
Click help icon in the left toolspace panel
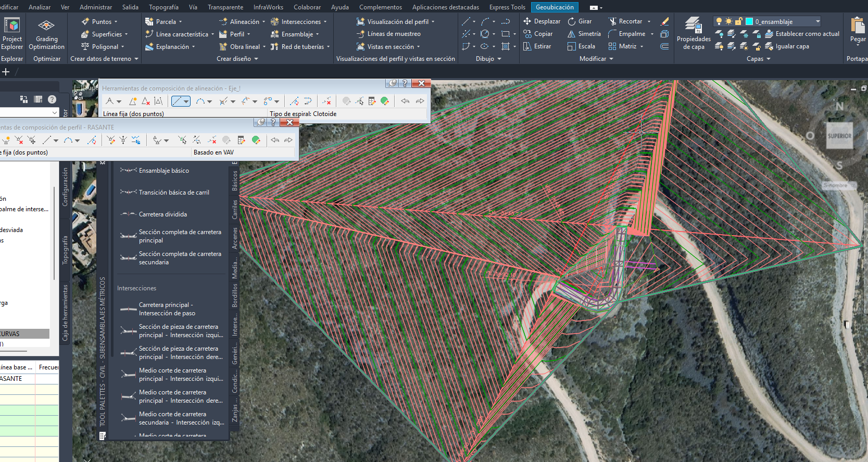tap(52, 99)
